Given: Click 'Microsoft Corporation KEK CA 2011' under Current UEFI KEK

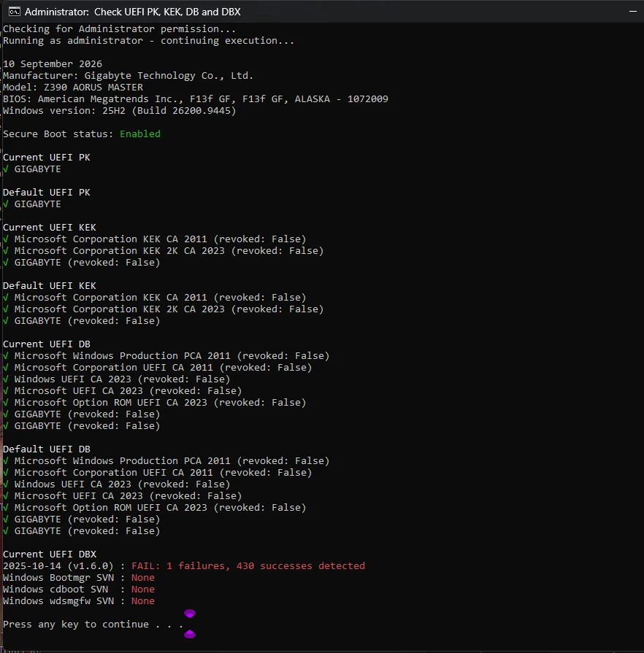Looking at the screenshot, I should tap(111, 239).
